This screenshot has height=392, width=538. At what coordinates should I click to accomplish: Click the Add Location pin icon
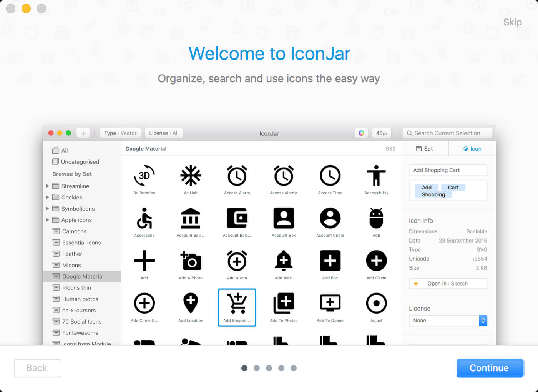click(191, 303)
